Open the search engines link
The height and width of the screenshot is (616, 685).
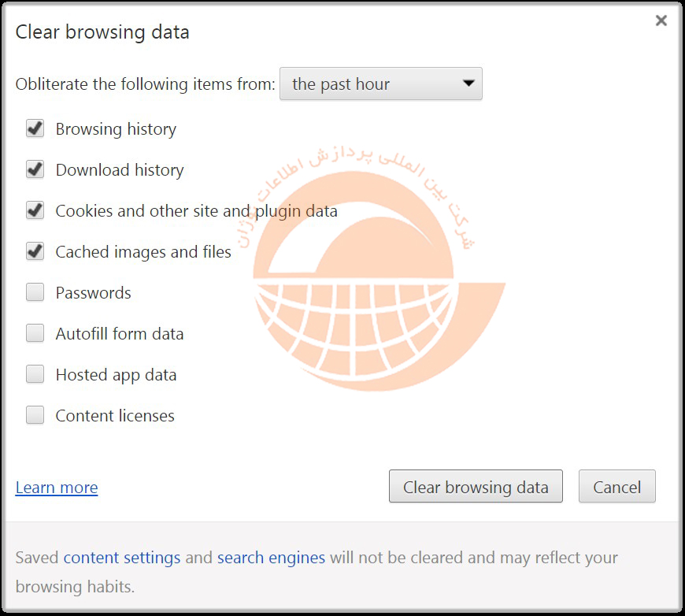tap(271, 558)
